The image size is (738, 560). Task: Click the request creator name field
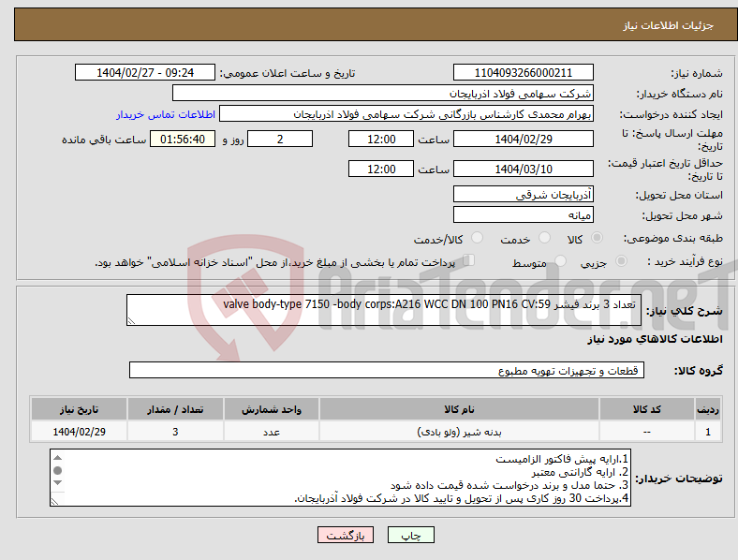[x=406, y=114]
